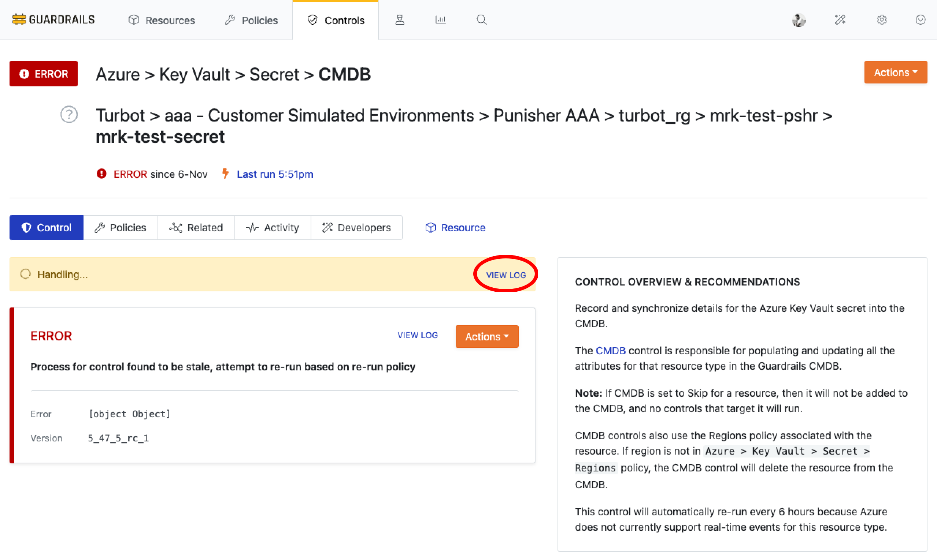937x560 pixels.
Task: Open the reports bar chart icon
Action: pyautogui.click(x=440, y=20)
